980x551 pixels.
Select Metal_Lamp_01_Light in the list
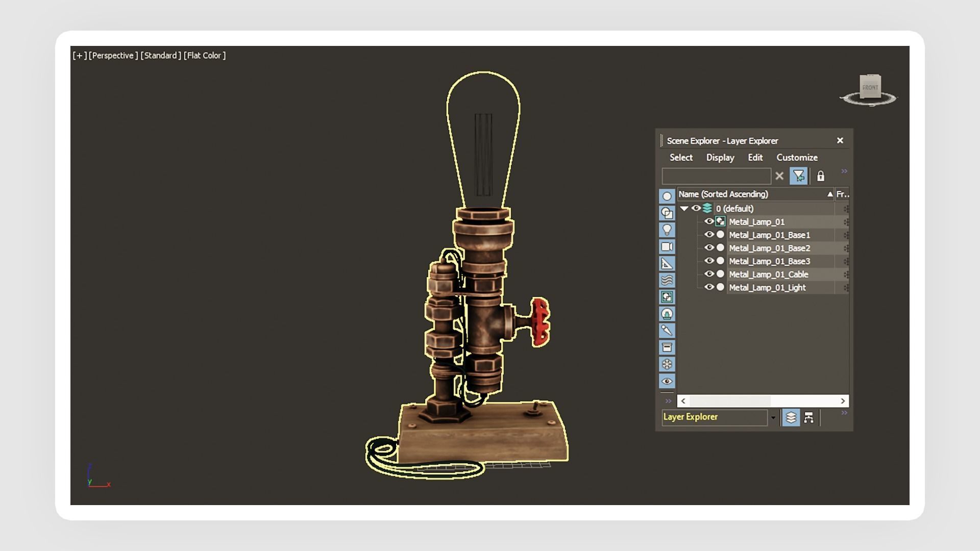(x=767, y=288)
